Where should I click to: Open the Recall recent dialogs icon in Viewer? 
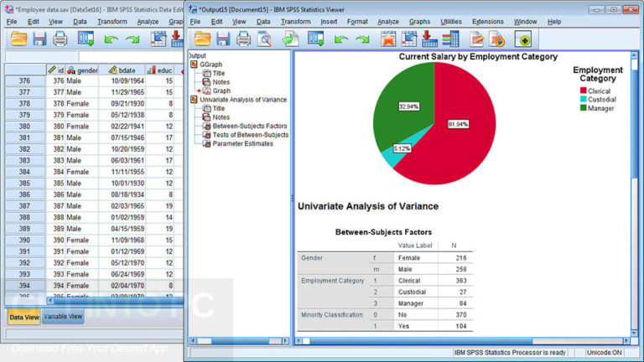[316, 39]
